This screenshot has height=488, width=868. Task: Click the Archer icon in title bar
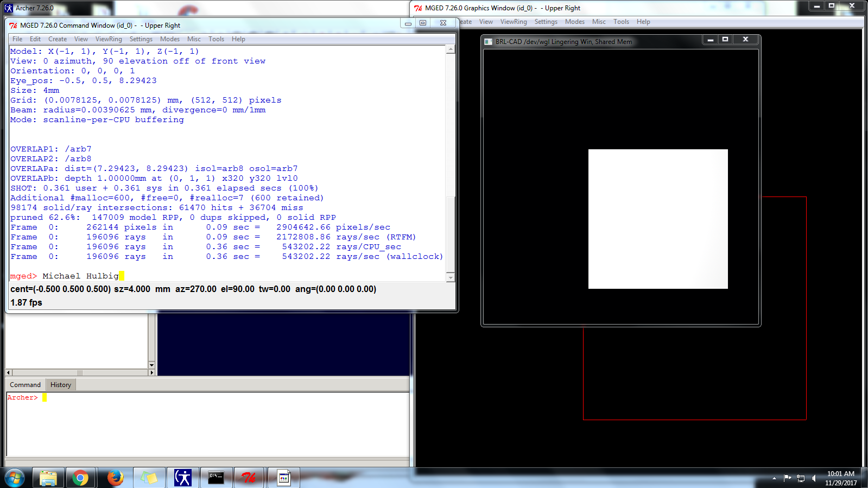tap(9, 8)
